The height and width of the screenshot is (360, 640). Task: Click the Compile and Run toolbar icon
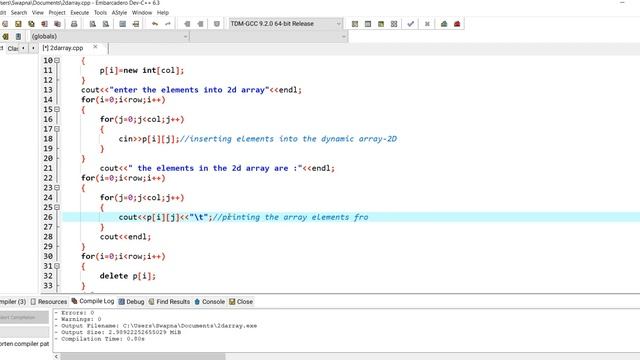tap(381, 24)
